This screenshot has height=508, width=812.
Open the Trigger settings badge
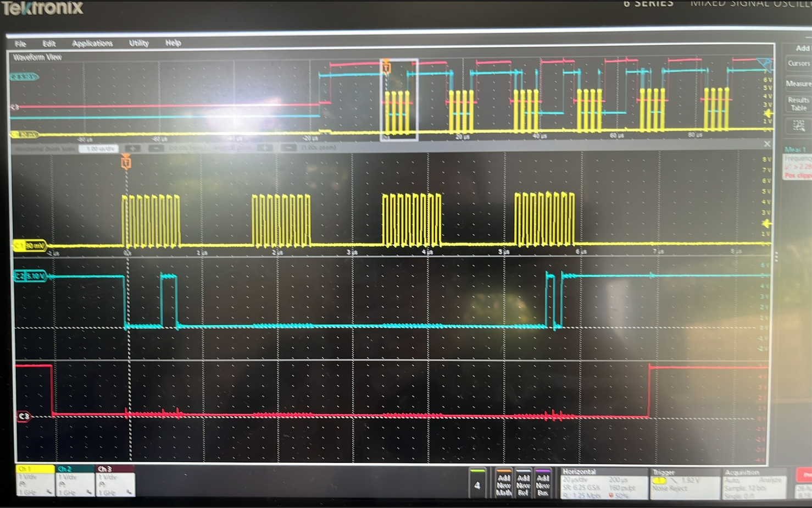tap(685, 483)
